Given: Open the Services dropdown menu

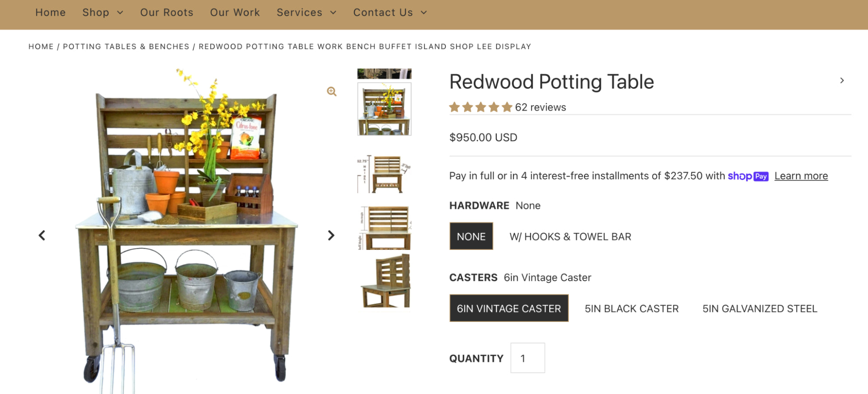Looking at the screenshot, I should point(306,13).
